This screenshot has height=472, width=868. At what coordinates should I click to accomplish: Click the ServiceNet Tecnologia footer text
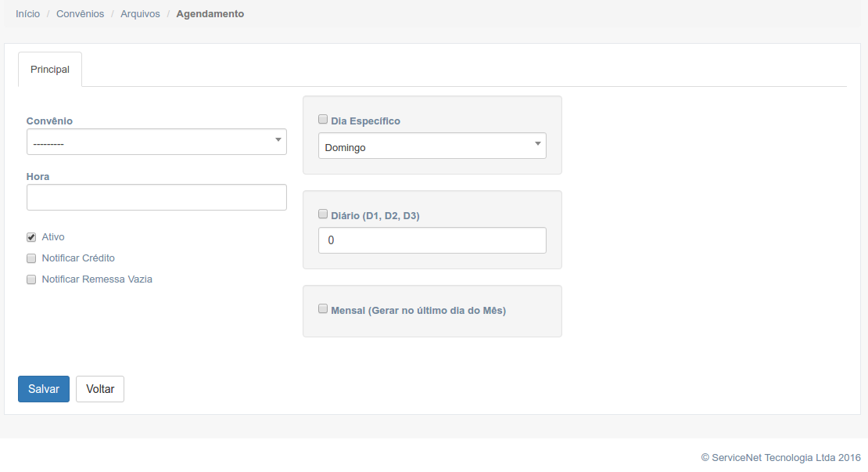pos(780,458)
